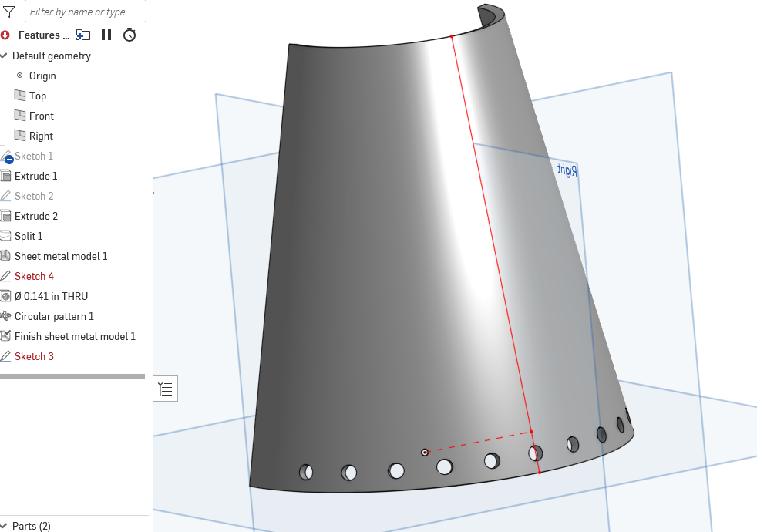Click the Extrude 2 feature icon
Image resolution: width=757 pixels, height=532 pixels.
pos(6,216)
